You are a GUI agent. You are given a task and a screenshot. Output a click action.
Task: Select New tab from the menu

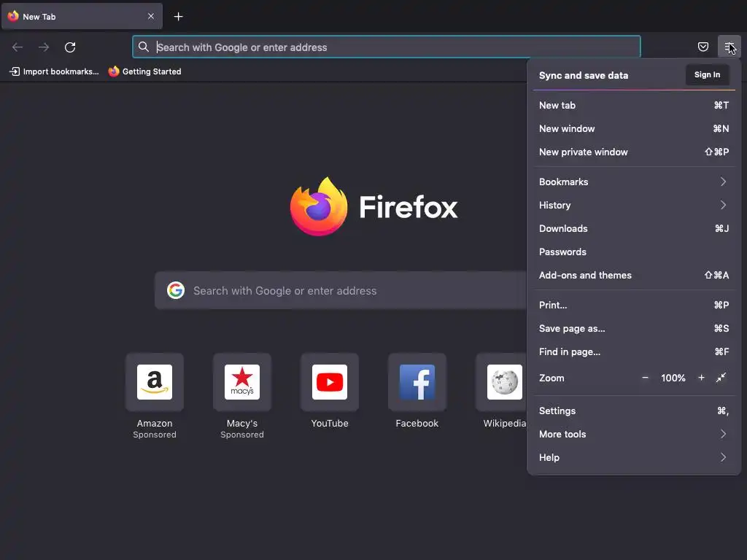click(634, 105)
